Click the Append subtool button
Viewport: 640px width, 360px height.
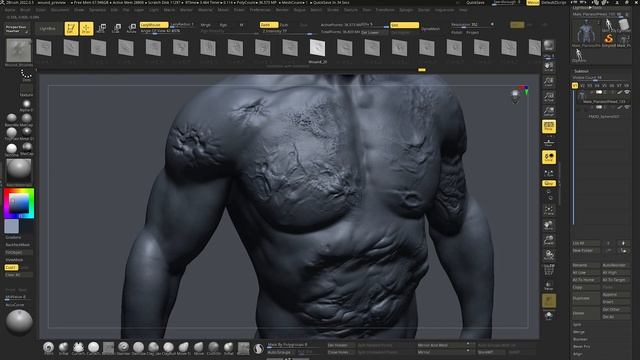tap(616, 294)
